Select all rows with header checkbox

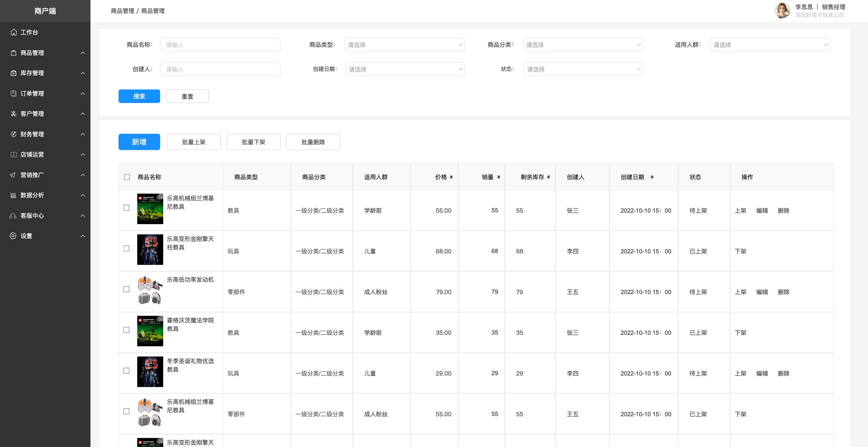[x=127, y=177]
